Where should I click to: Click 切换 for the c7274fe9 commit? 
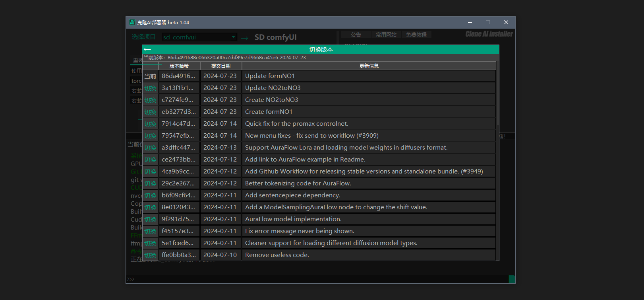[x=150, y=100]
